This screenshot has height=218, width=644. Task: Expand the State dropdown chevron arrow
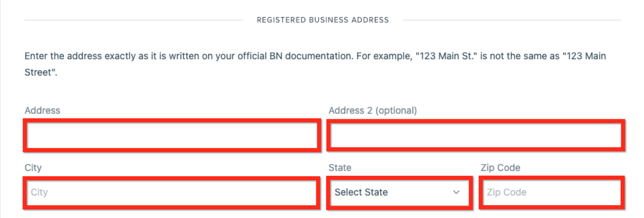click(456, 192)
